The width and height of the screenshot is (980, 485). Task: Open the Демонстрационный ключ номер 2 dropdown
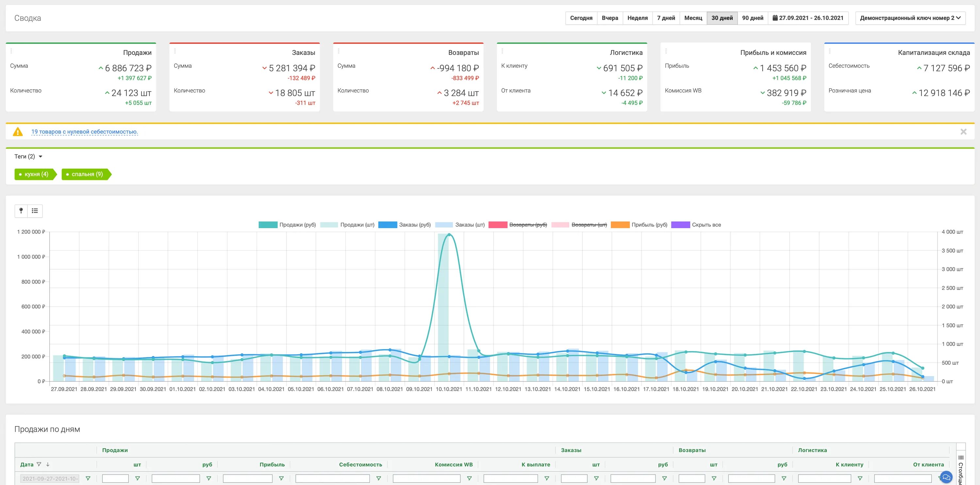point(910,18)
